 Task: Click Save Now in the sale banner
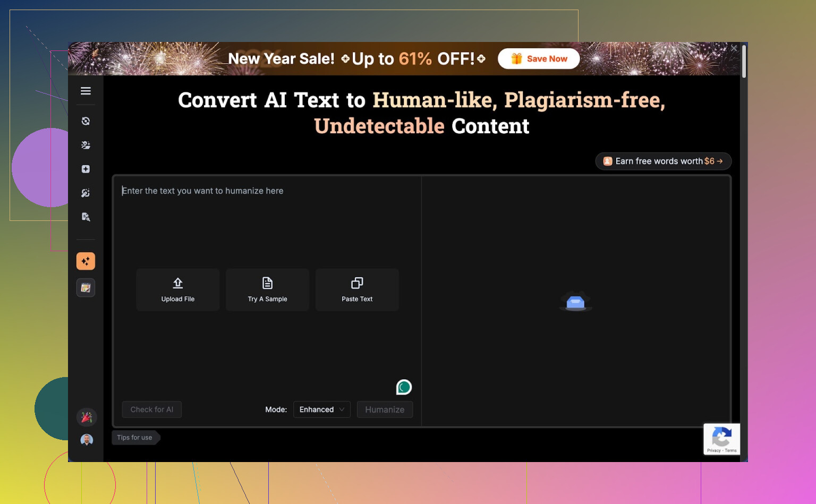pyautogui.click(x=539, y=59)
